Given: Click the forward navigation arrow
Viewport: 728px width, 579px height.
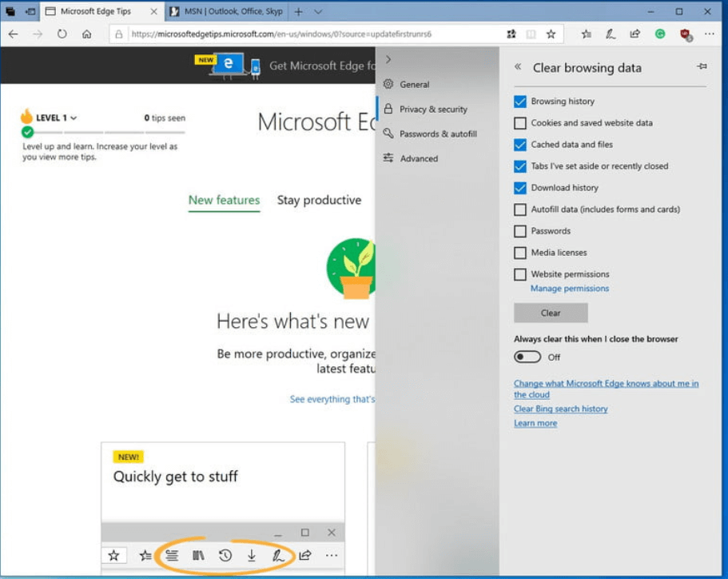Looking at the screenshot, I should coord(37,34).
